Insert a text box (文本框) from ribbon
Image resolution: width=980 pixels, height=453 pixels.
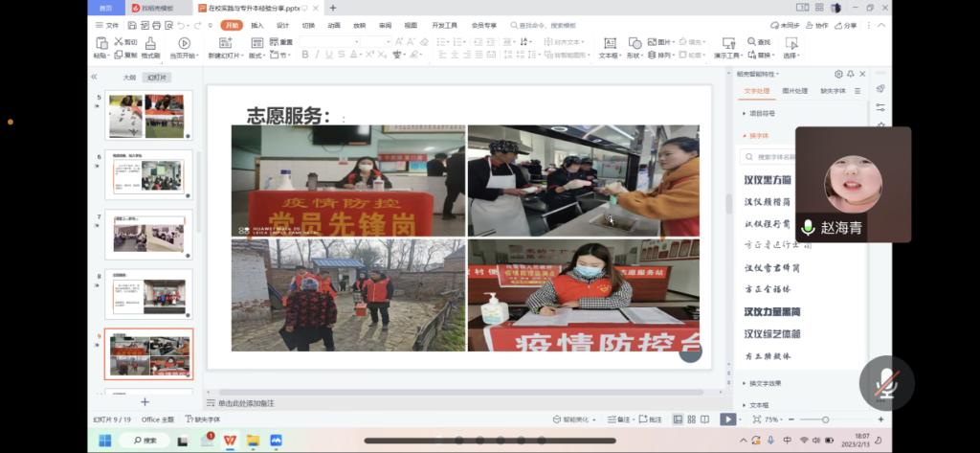coord(609,43)
